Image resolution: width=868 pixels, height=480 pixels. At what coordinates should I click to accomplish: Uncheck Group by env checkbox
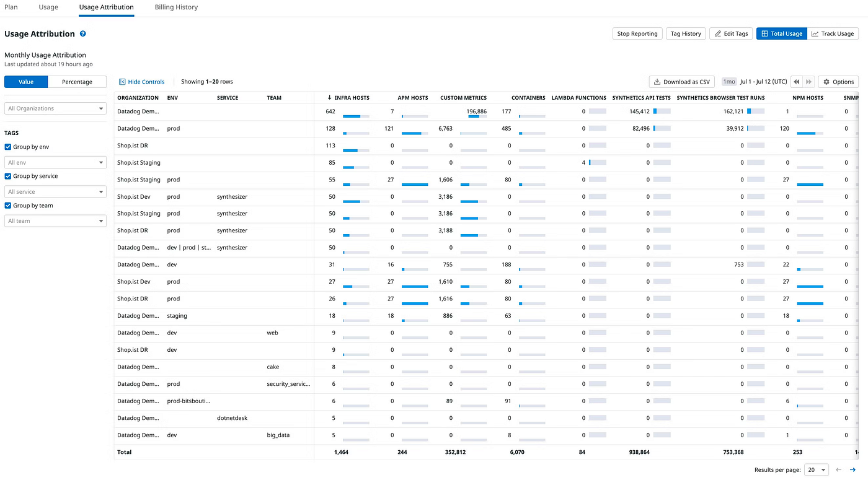coord(8,147)
